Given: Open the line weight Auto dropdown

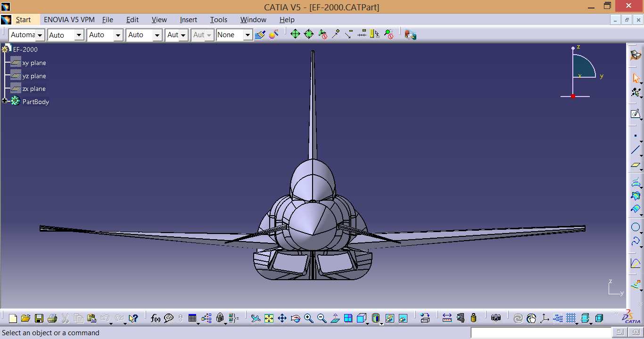Looking at the screenshot, I should tap(118, 35).
